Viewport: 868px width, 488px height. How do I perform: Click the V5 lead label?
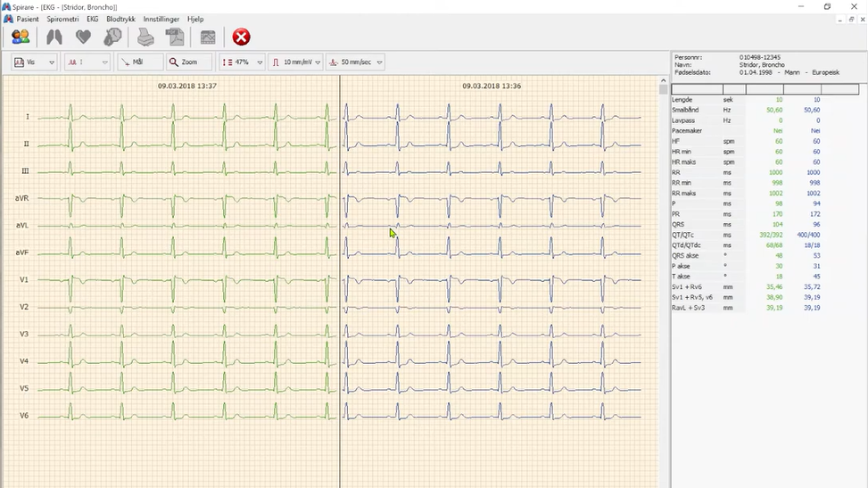pyautogui.click(x=24, y=388)
